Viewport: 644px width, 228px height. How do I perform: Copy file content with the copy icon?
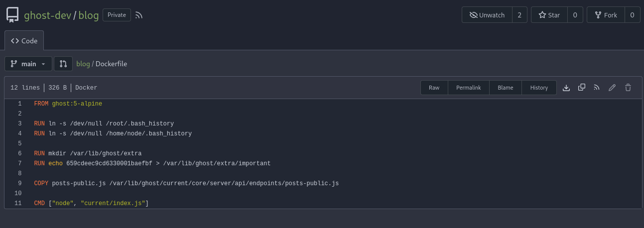pyautogui.click(x=581, y=88)
